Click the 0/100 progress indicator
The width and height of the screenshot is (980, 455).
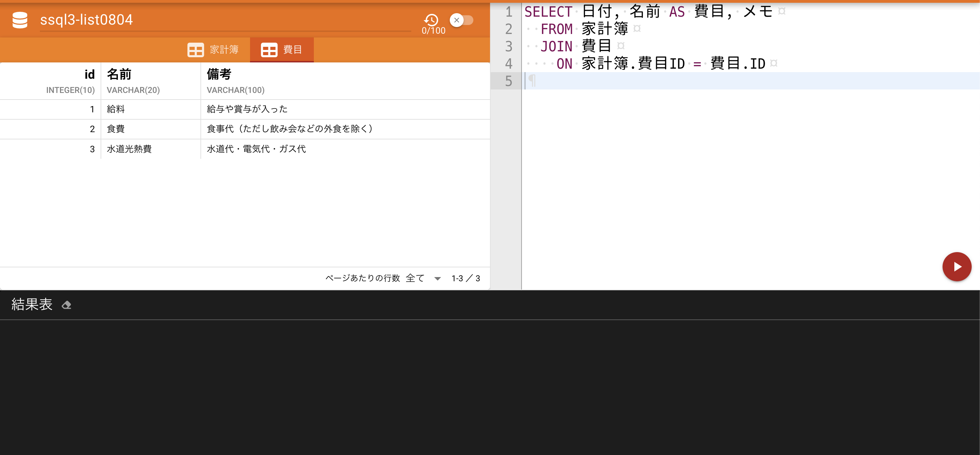(433, 31)
